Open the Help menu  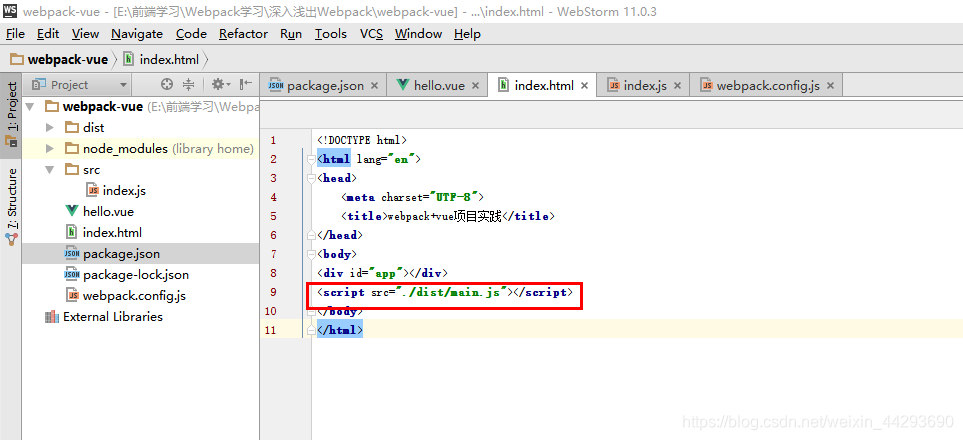467,34
